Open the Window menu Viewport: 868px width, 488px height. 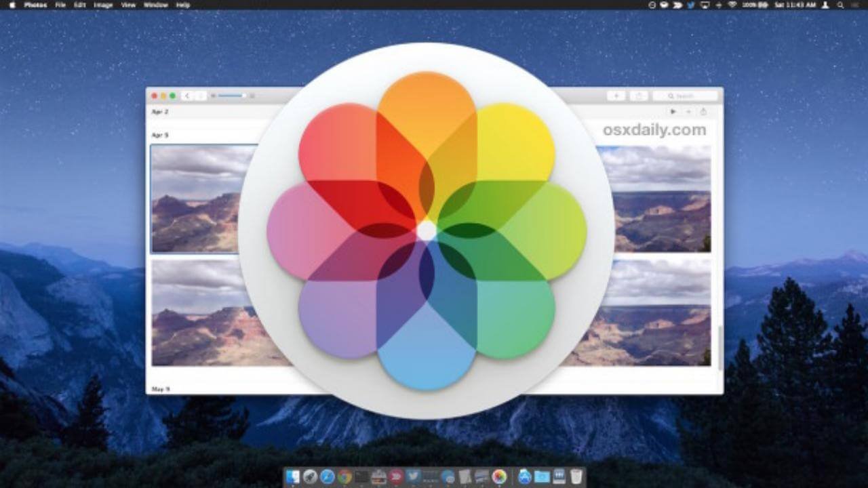156,5
